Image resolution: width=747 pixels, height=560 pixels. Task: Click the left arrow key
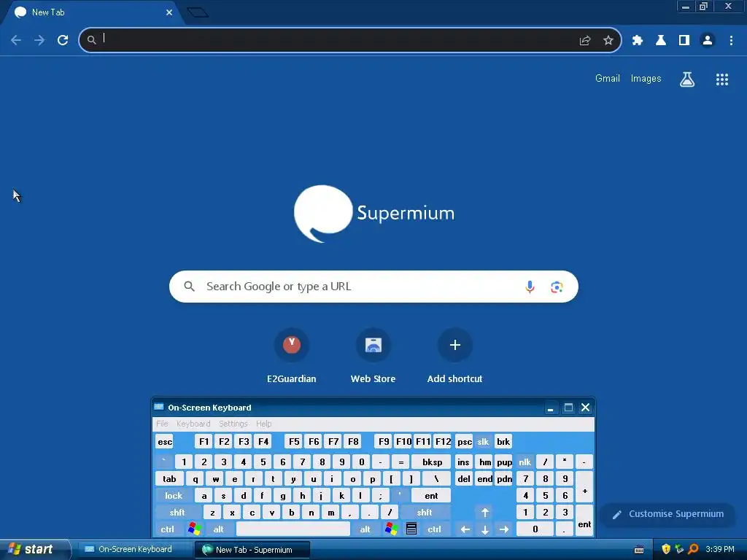pyautogui.click(x=465, y=529)
